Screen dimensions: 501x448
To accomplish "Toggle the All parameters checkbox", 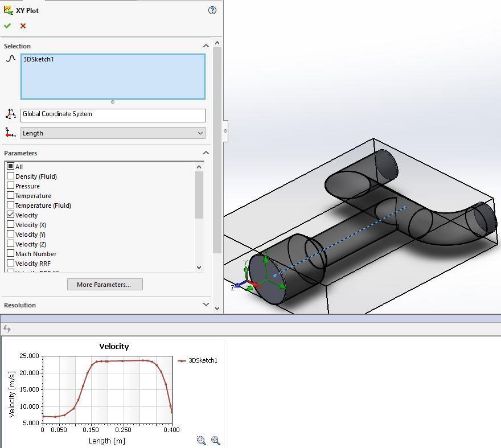I will point(11,166).
